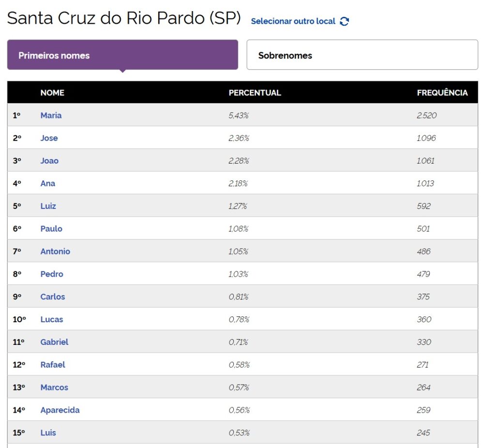Click the refresh icon beside Selecionar outro local
Viewport: 484px width, 448px height.
coord(344,21)
